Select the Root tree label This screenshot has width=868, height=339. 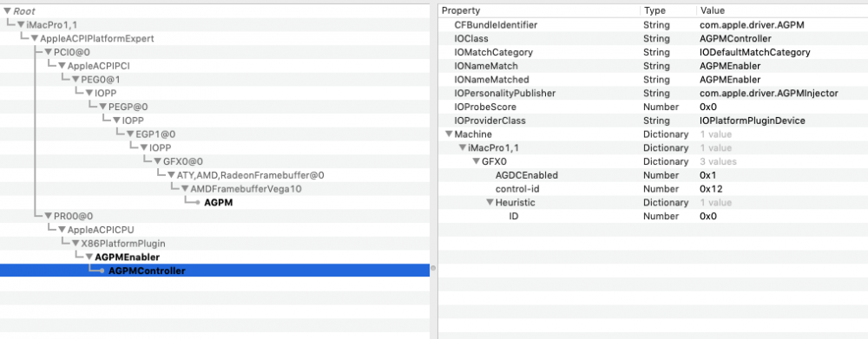tap(24, 11)
